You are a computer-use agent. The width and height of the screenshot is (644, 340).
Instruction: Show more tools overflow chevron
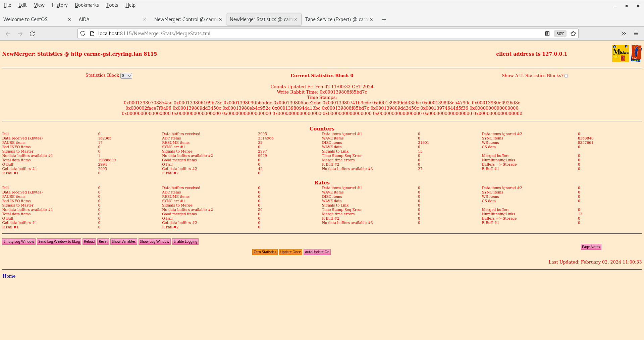pyautogui.click(x=624, y=34)
